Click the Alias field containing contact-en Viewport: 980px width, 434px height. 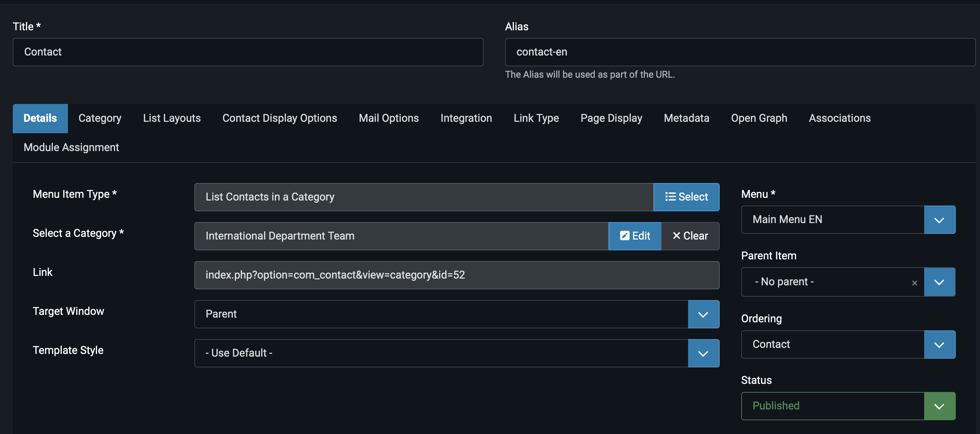point(740,52)
